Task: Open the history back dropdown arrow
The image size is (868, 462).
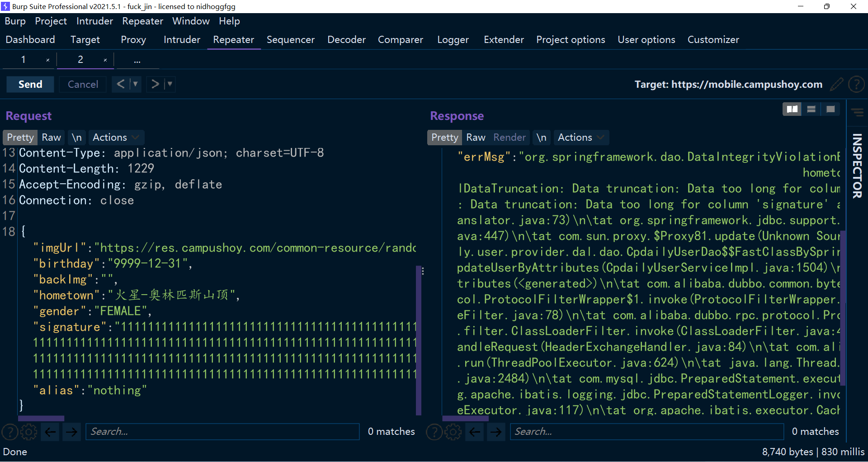Action: (135, 84)
